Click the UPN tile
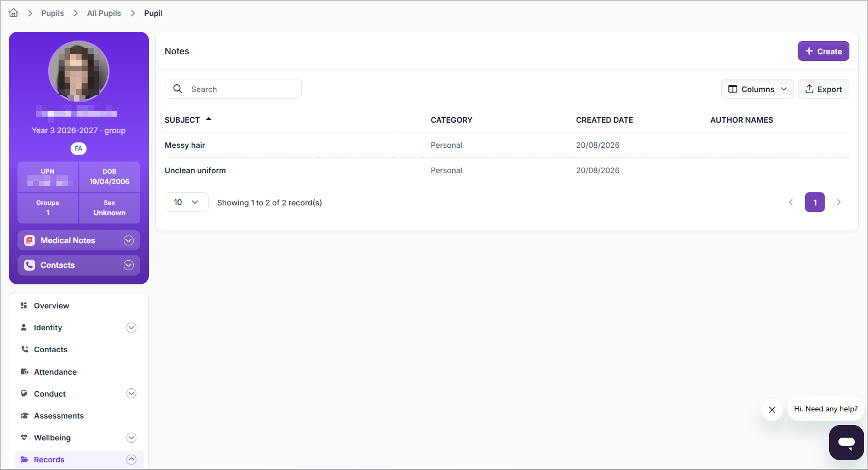 point(48,177)
